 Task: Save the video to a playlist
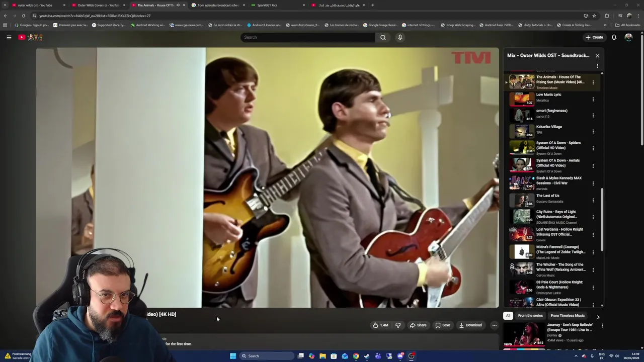[x=443, y=325]
